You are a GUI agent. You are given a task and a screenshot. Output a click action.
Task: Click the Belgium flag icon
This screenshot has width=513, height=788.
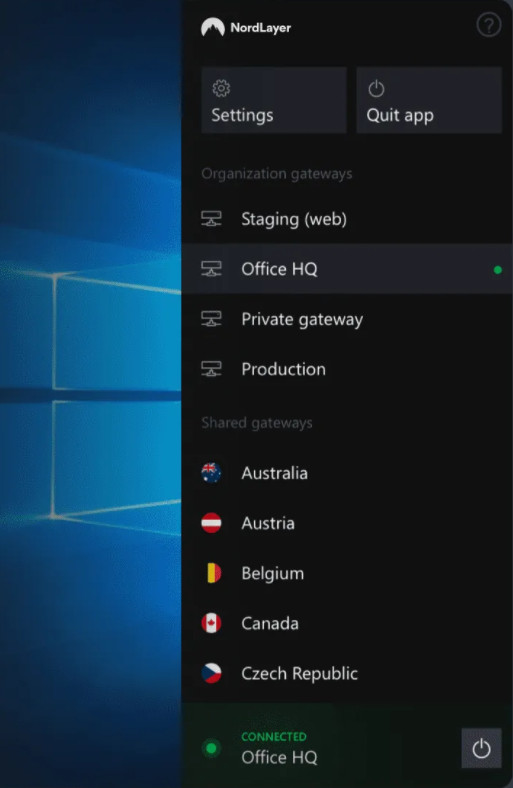click(x=213, y=573)
